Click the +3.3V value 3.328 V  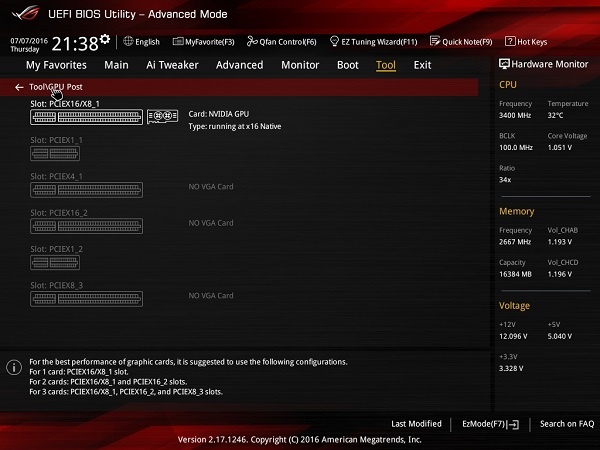click(x=511, y=368)
